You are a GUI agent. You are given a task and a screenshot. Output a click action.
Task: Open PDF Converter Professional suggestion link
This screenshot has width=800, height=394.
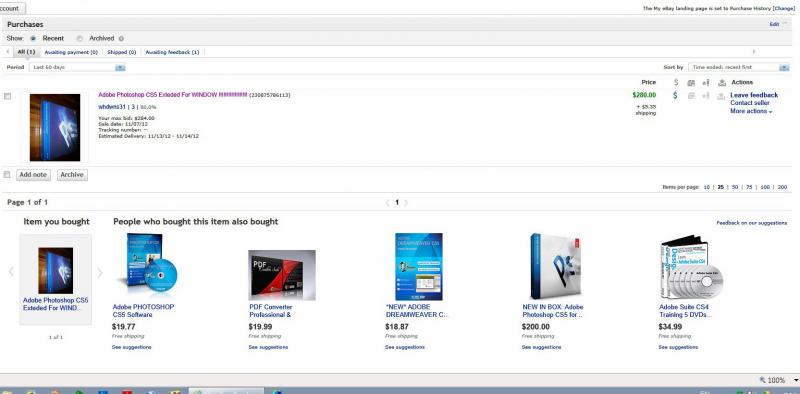270,311
